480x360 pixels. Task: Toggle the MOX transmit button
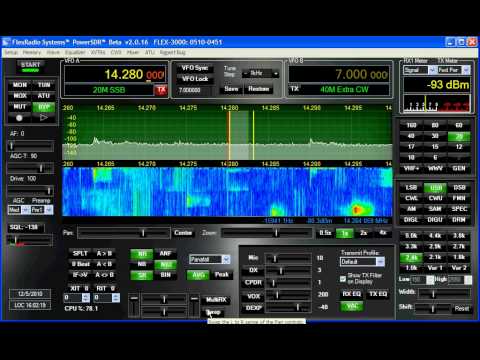click(x=20, y=96)
